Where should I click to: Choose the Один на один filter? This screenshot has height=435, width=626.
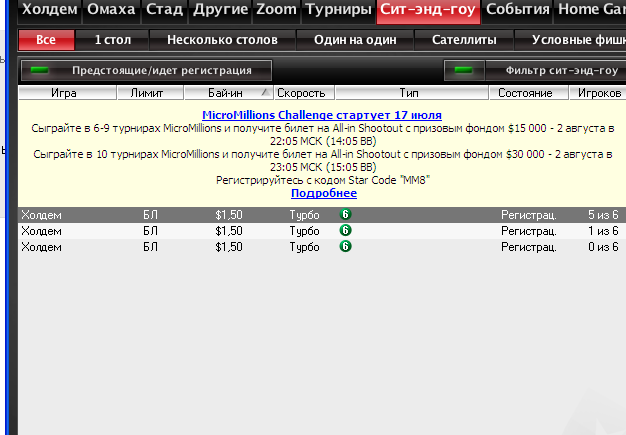point(355,40)
